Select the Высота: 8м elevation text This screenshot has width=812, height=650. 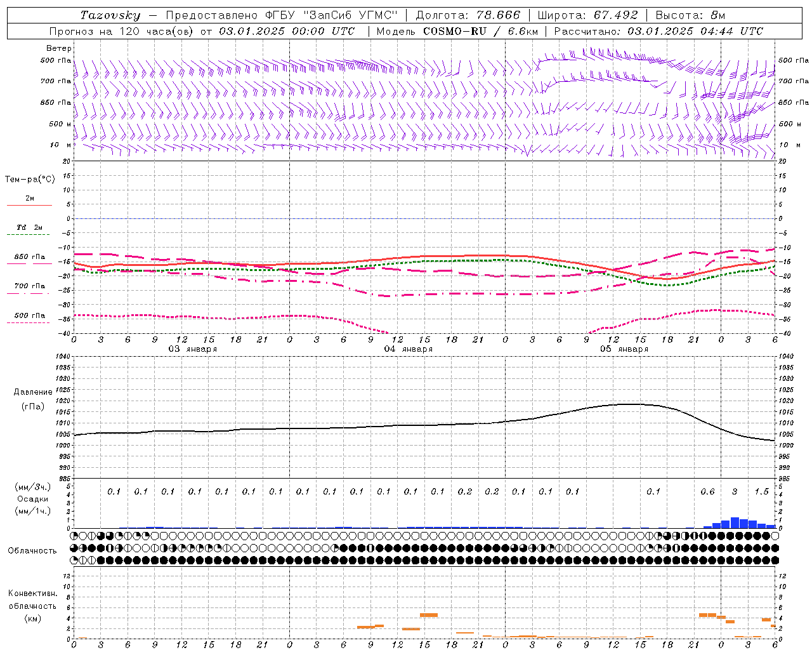click(x=690, y=15)
